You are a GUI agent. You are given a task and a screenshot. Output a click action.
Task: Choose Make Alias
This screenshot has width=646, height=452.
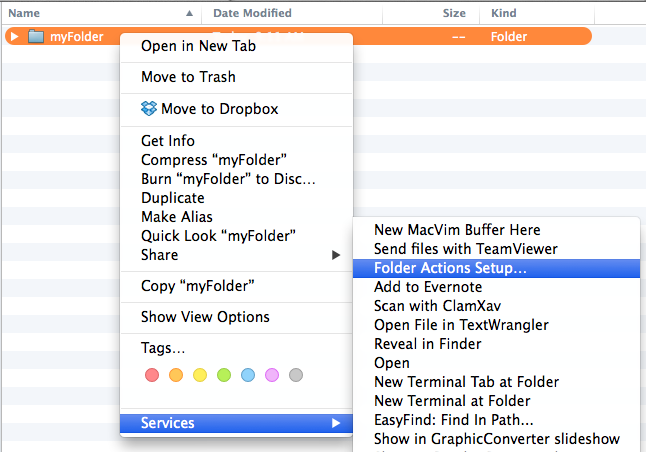(x=236, y=217)
